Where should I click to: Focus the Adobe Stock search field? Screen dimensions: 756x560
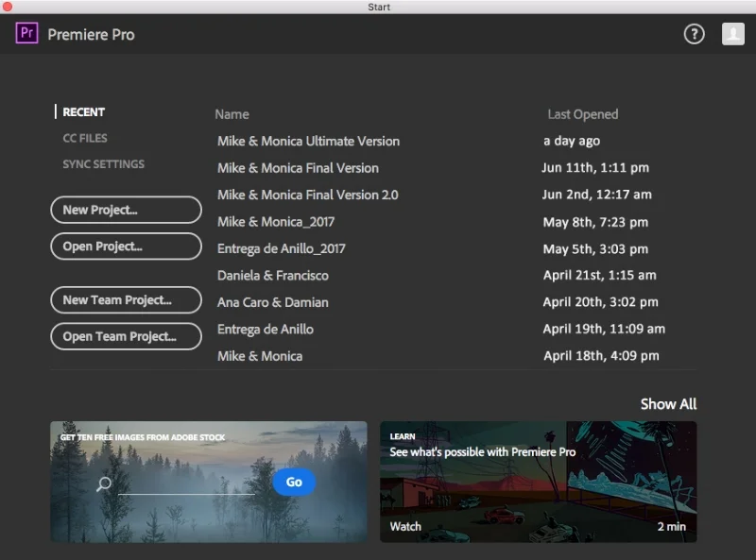(x=186, y=484)
